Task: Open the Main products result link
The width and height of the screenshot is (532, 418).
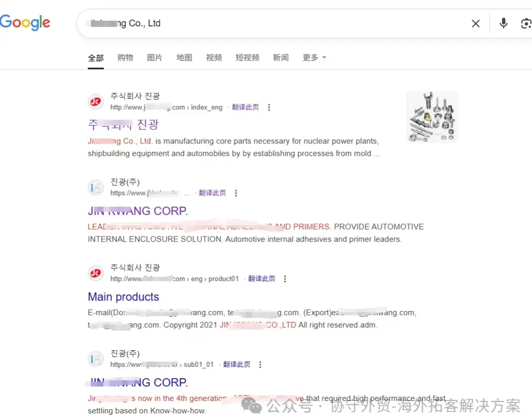Action: [x=124, y=297]
